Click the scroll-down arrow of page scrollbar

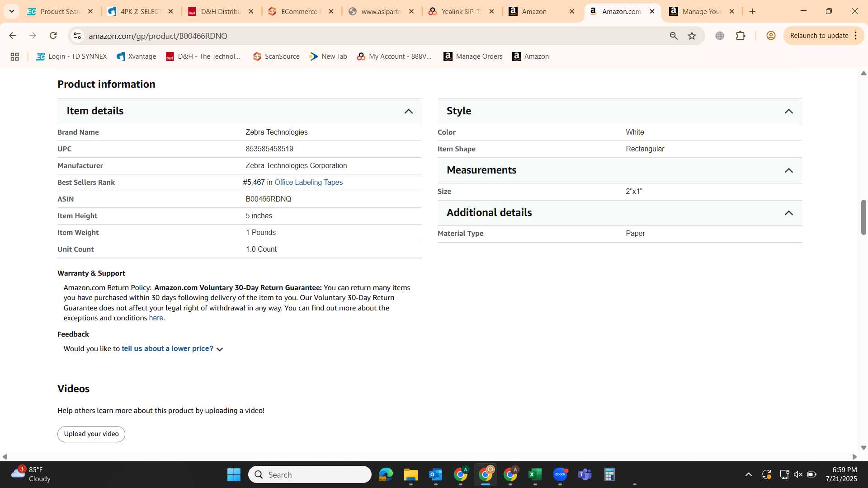(x=863, y=448)
